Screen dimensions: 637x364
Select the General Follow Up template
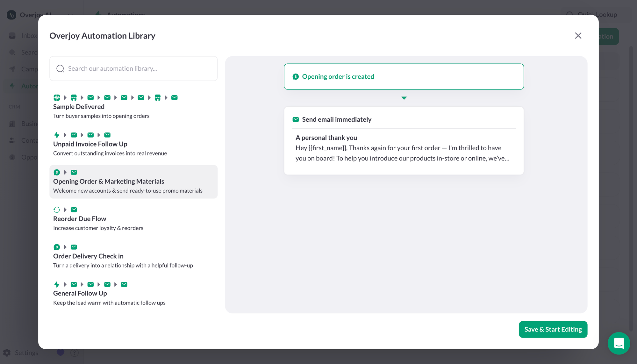click(133, 294)
